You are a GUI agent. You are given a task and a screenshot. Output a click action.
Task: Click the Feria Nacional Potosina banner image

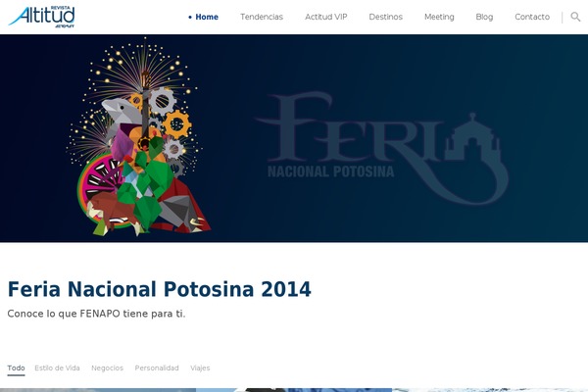(x=294, y=138)
